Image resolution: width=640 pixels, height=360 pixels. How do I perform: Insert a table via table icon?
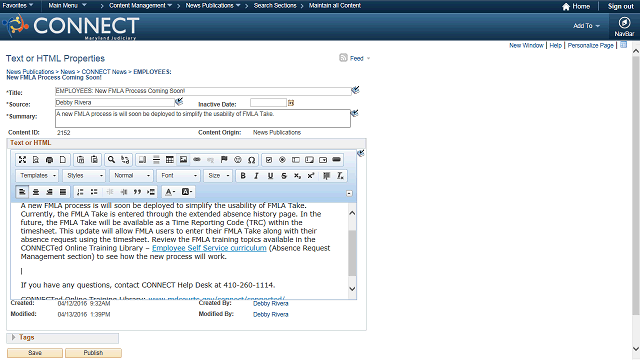tap(169, 160)
